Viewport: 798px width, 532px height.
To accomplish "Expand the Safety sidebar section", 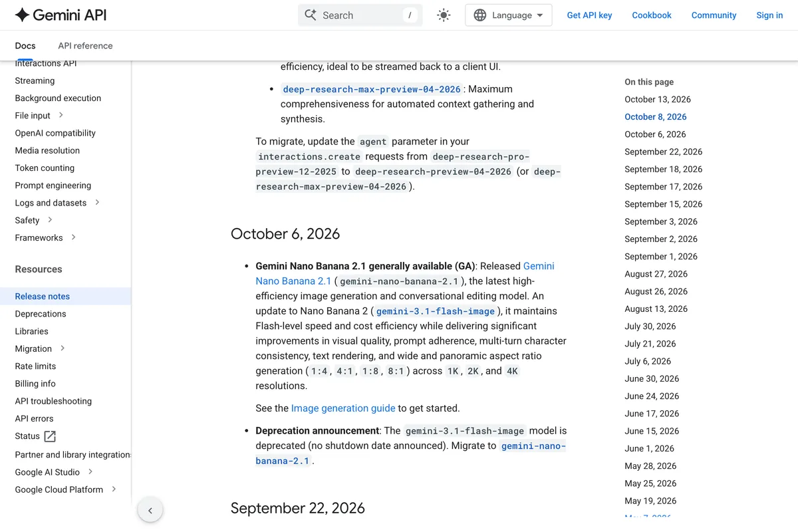I will (x=50, y=219).
